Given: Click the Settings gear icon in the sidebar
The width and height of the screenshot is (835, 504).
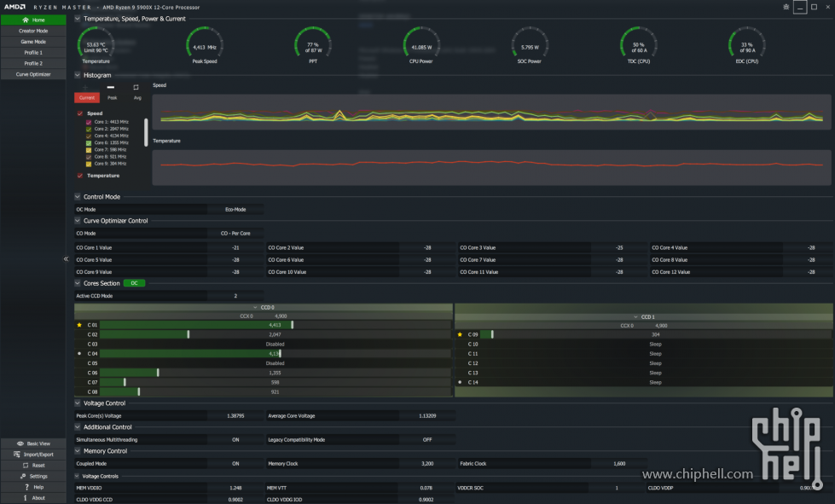Looking at the screenshot, I should coord(23,477).
